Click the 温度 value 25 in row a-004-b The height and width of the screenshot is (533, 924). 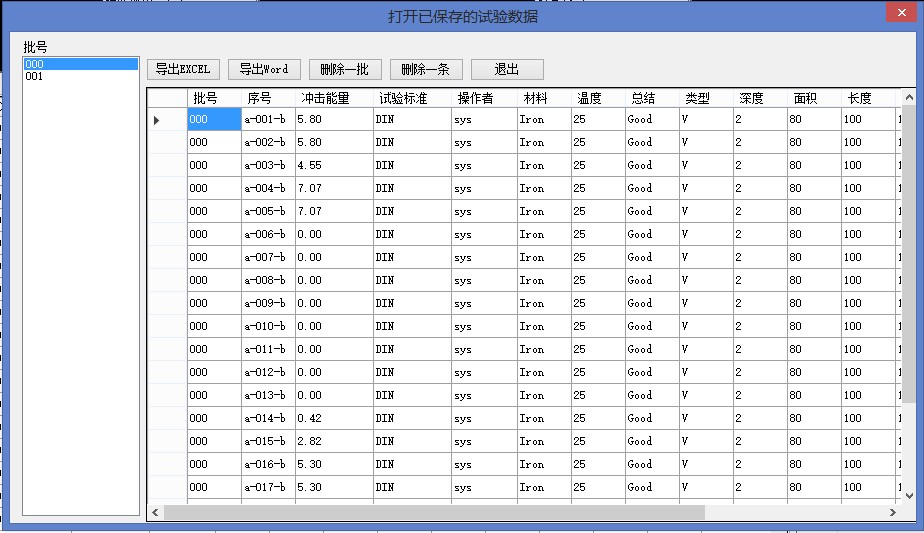point(598,188)
